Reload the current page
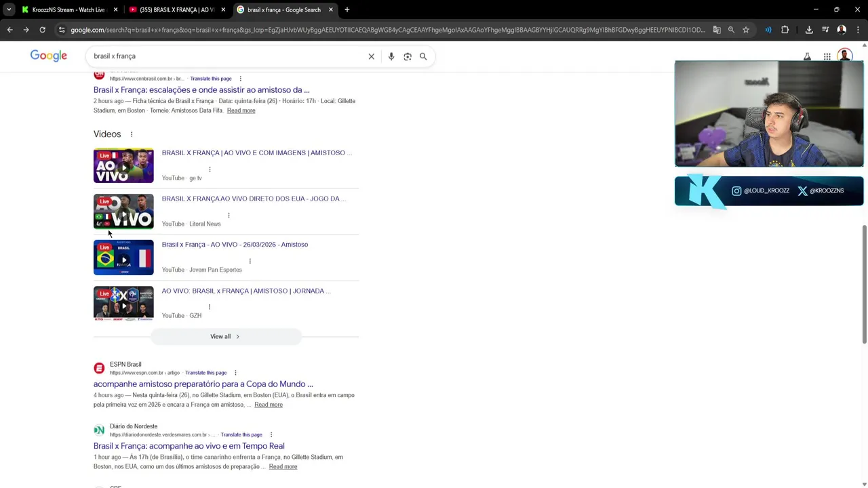Viewport: 868px width, 488px height. pos(42,30)
